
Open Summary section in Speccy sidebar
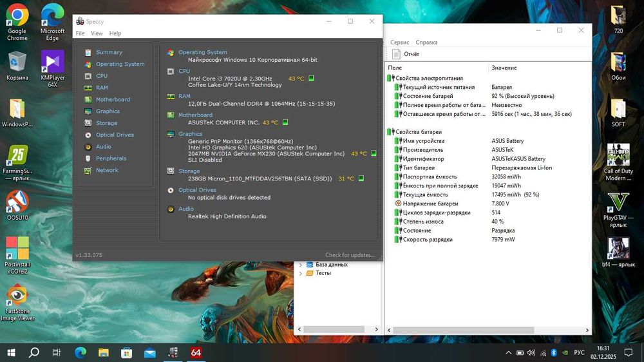click(x=109, y=52)
